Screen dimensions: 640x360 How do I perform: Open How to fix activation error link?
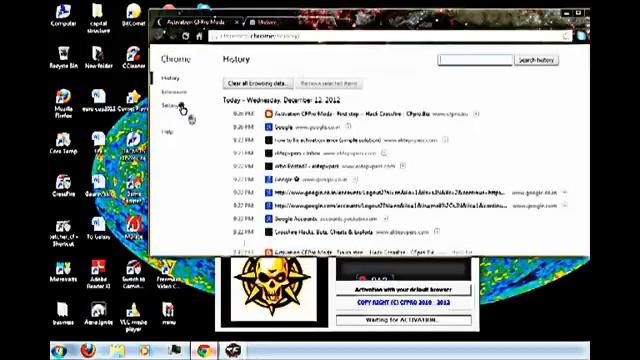pyautogui.click(x=327, y=140)
